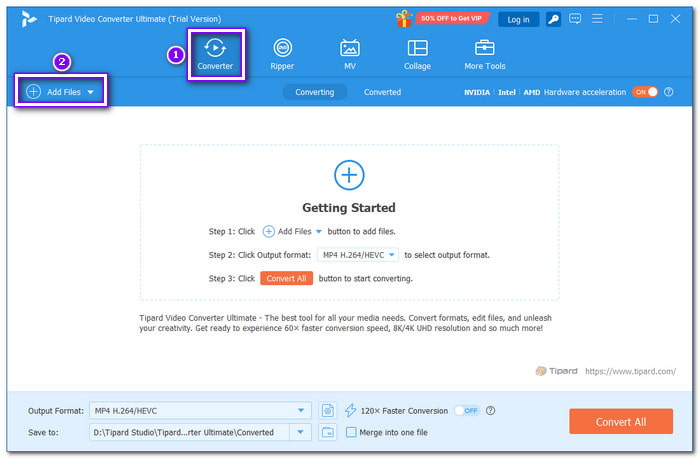Open More Tools toolbox
Viewport: 700px width, 459px height.
484,54
